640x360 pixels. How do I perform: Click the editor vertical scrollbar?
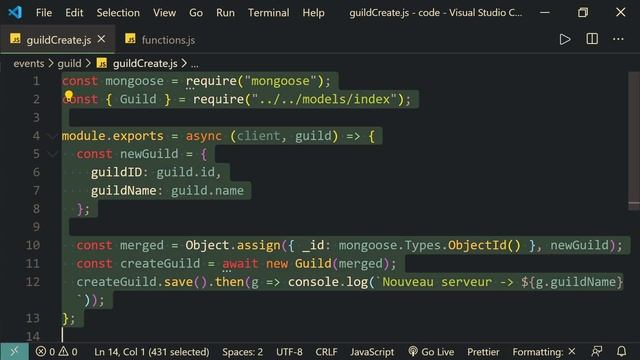[x=634, y=141]
